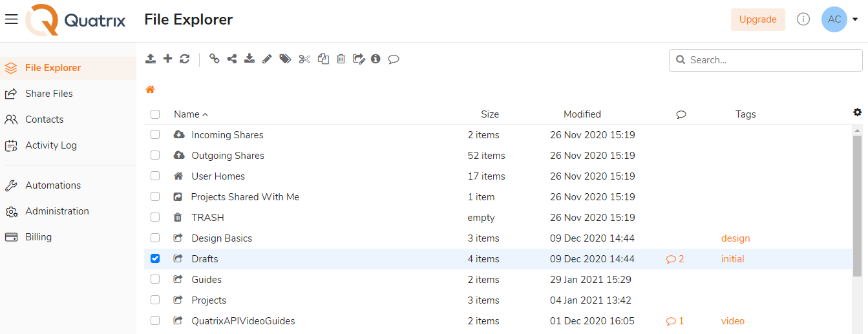Click the Upgrade button

(758, 19)
